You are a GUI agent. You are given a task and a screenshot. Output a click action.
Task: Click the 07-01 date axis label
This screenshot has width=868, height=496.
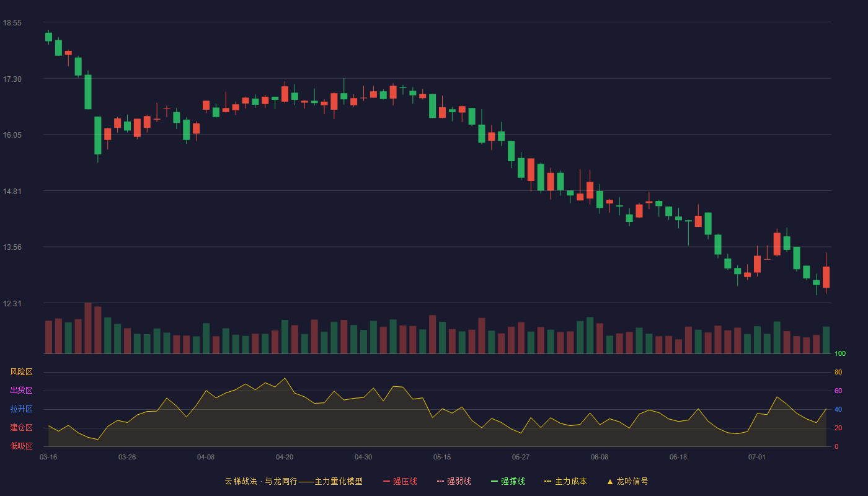pyautogui.click(x=757, y=457)
